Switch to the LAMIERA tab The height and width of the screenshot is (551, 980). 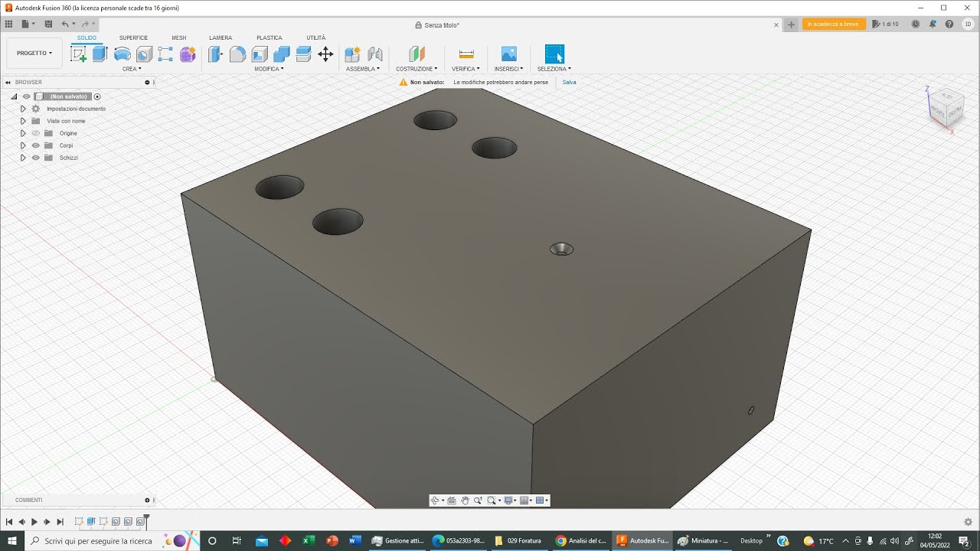[220, 37]
